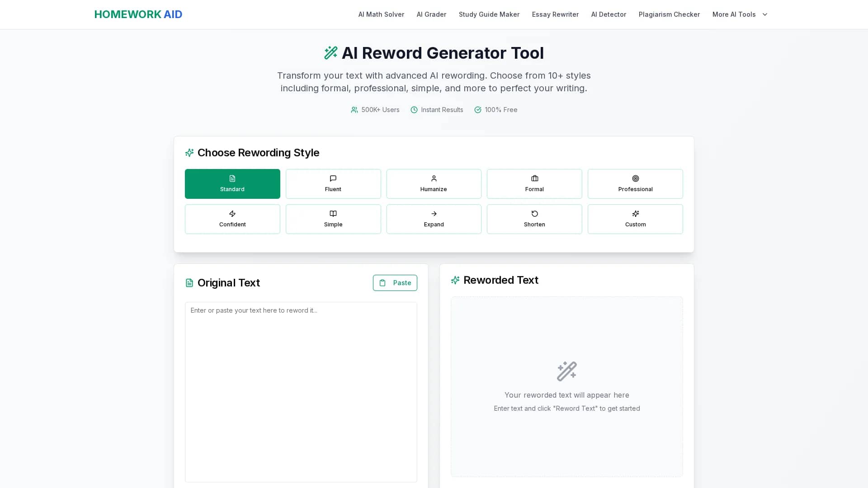Click the clock icon next to Instant Results
Screen dimensions: 868x488
(x=414, y=110)
